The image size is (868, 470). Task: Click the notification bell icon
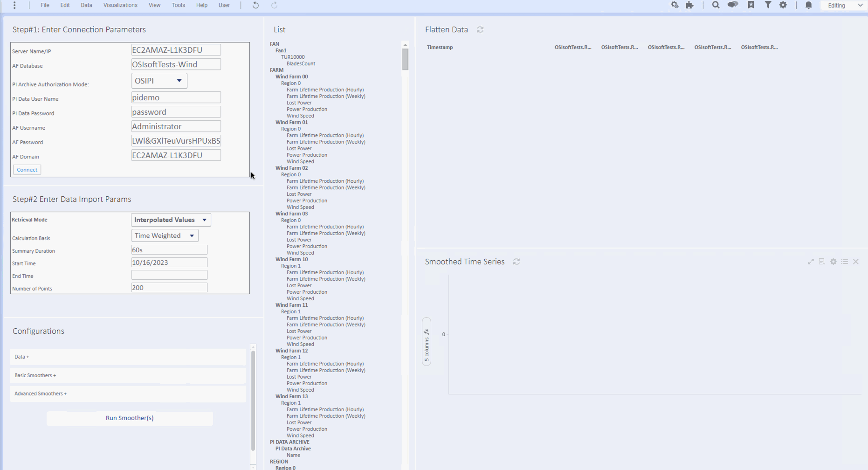809,5
